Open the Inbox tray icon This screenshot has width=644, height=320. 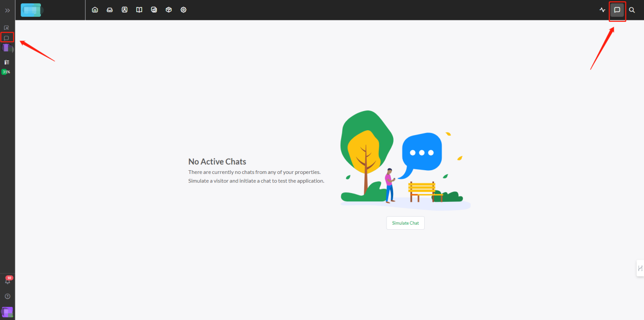click(x=110, y=10)
